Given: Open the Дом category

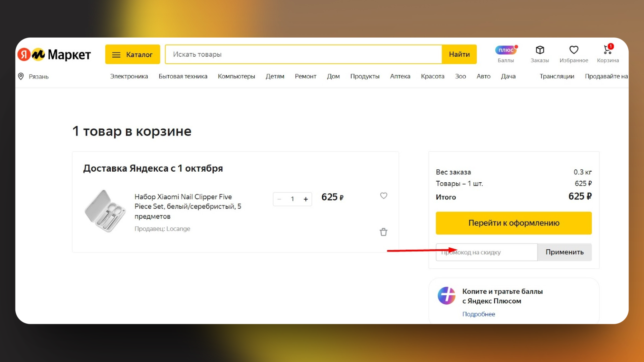Looking at the screenshot, I should click(x=333, y=76).
